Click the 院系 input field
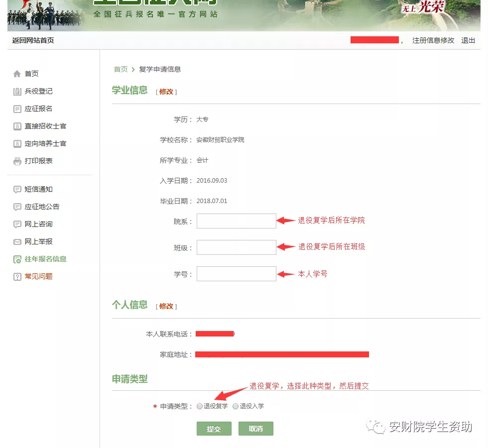The height and width of the screenshot is (448, 488). coord(236,221)
